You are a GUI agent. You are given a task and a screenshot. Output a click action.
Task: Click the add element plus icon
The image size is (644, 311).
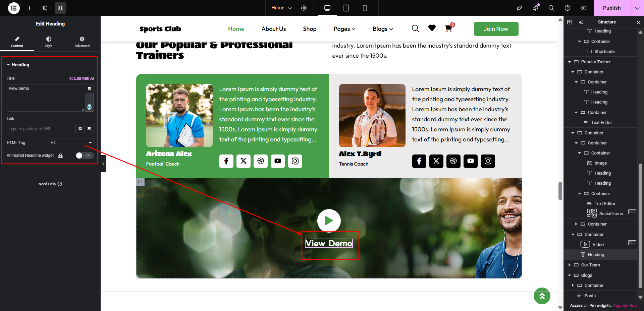coord(30,8)
